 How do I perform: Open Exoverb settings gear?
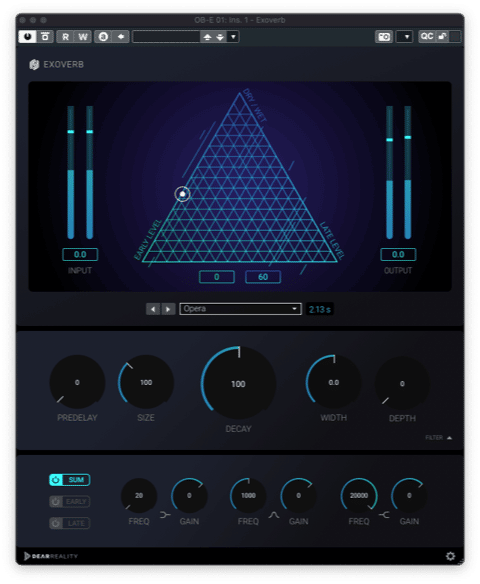tap(450, 556)
